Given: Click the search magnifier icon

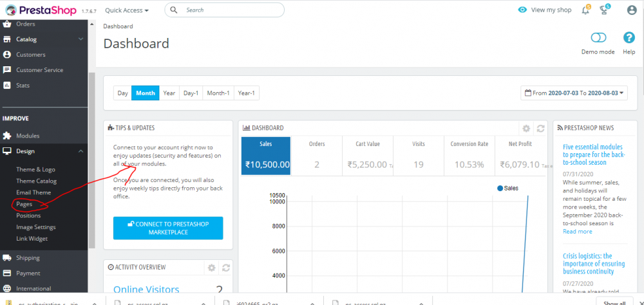Looking at the screenshot, I should [x=174, y=10].
